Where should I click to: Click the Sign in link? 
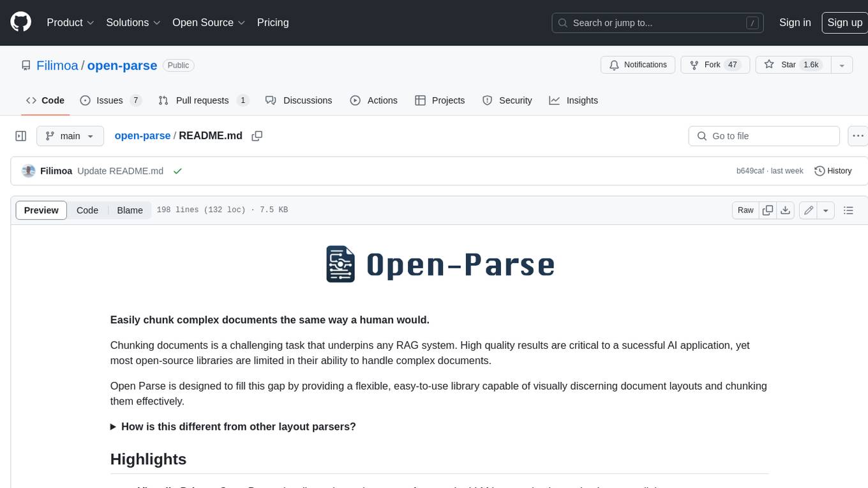(x=795, y=22)
